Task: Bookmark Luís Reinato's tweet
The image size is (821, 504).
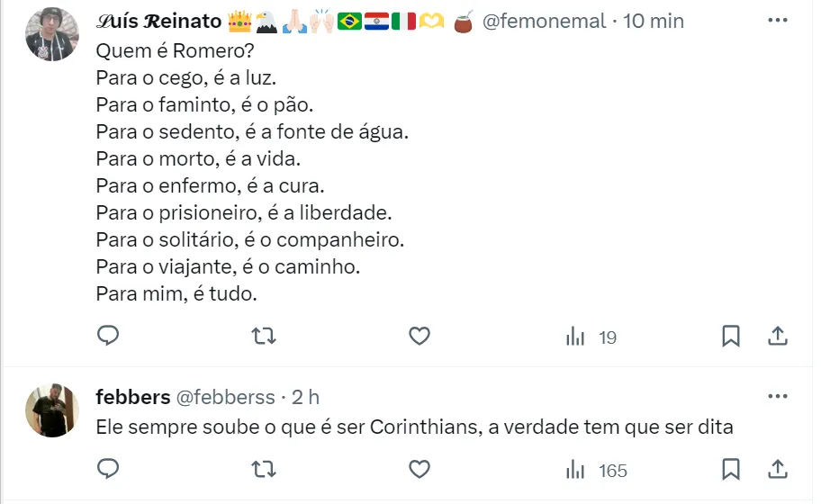Action: [x=731, y=337]
